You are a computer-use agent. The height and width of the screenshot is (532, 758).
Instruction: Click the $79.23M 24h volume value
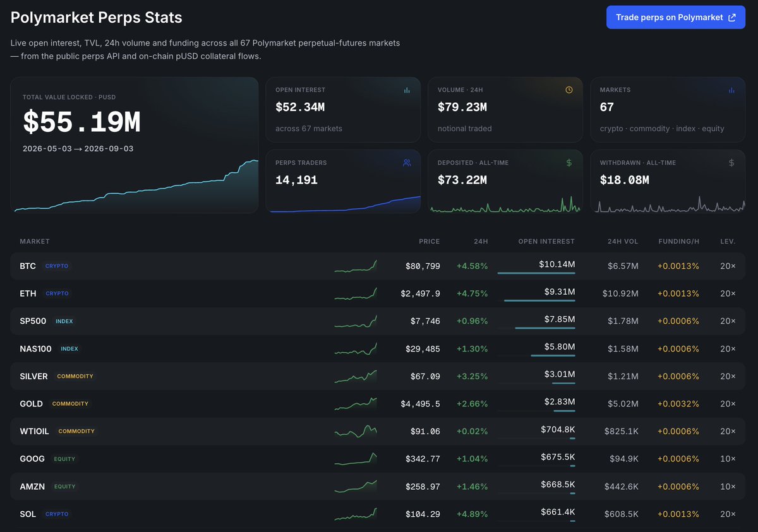click(x=462, y=108)
